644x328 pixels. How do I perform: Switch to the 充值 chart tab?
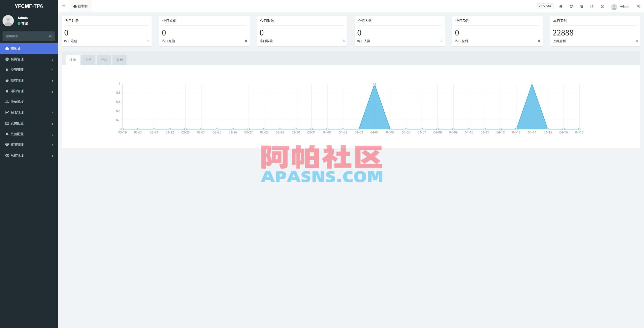point(88,60)
